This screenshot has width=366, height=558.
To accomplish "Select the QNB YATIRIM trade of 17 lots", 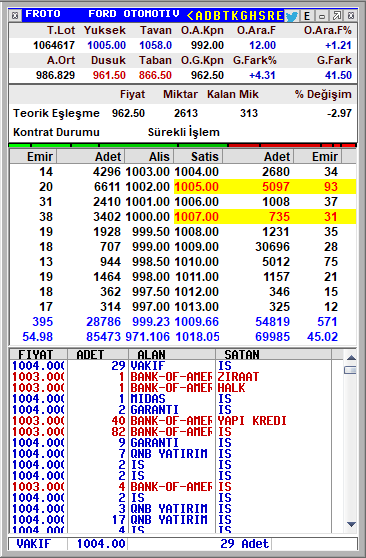I will [x=171, y=520].
